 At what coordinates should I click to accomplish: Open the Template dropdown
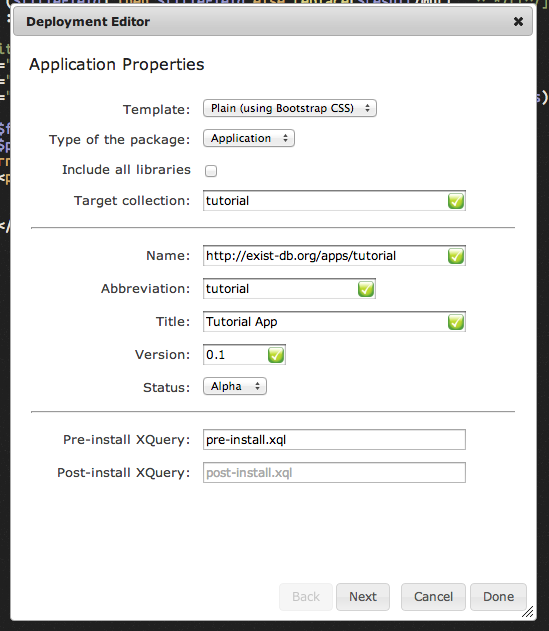290,108
